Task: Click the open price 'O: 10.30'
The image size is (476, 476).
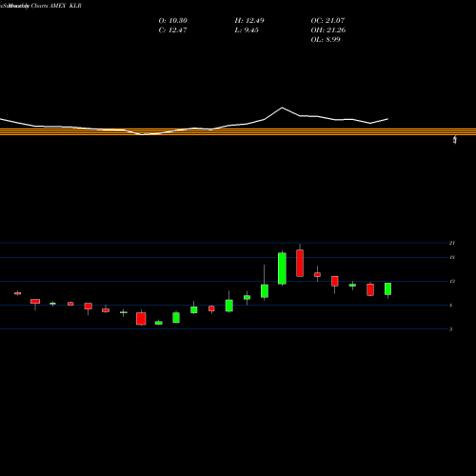Action: click(x=173, y=21)
